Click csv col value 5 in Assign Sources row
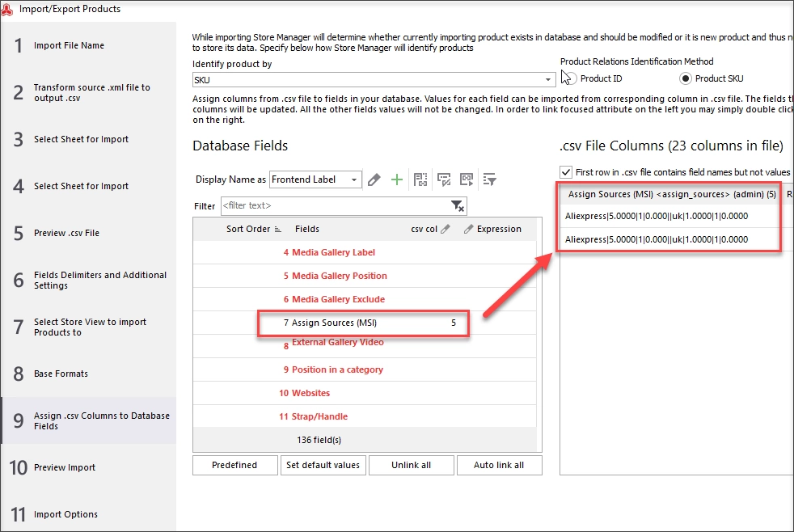794x532 pixels. (454, 323)
